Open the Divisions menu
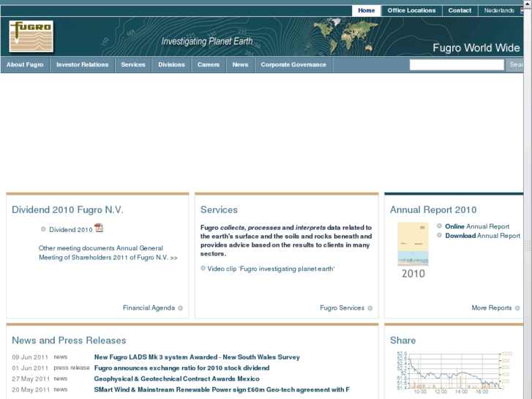This screenshot has height=399, width=532. [x=171, y=65]
